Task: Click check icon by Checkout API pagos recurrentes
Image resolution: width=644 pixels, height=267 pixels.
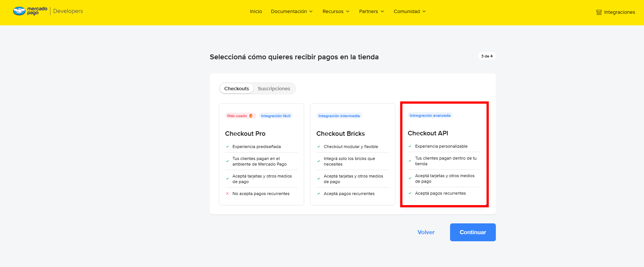Action: tap(410, 193)
